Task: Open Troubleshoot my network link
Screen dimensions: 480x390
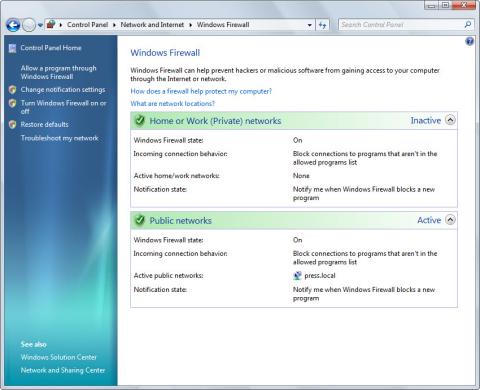Action: pyautogui.click(x=60, y=138)
